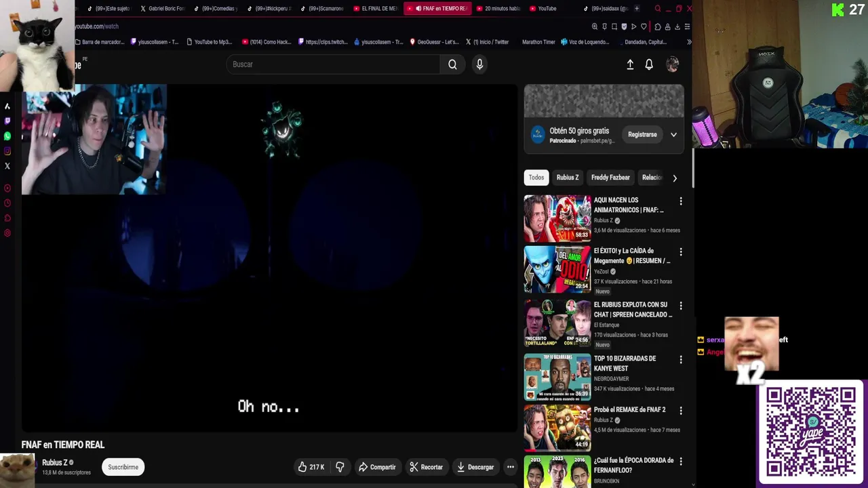Open options menu for ÉPOCA DORADA DE FERNANFLOO video
The image size is (868, 488).
[x=681, y=462]
